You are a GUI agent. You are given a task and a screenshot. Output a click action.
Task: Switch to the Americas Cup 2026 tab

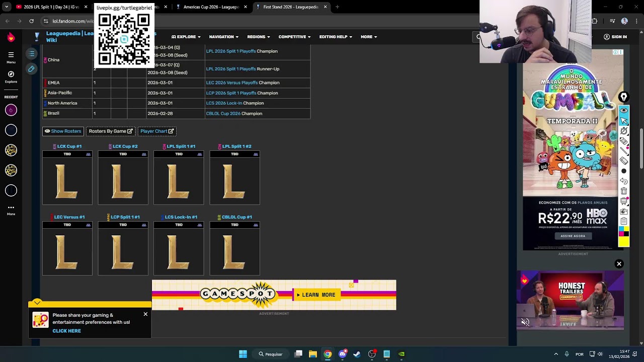coord(211,7)
